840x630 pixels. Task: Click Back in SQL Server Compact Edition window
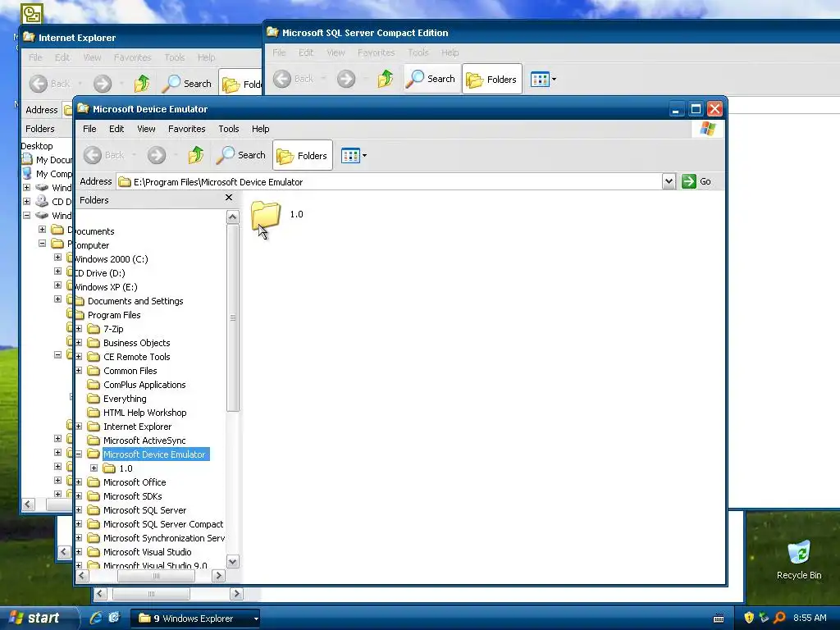pyautogui.click(x=294, y=79)
